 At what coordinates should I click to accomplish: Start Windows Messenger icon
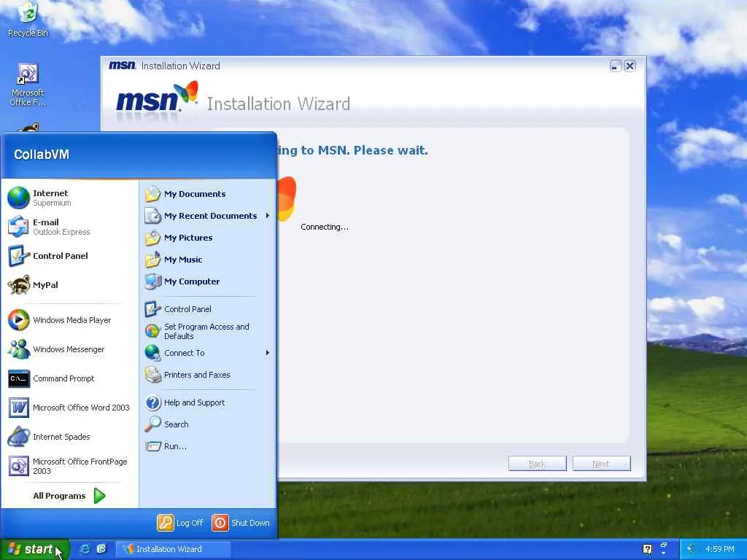click(18, 349)
